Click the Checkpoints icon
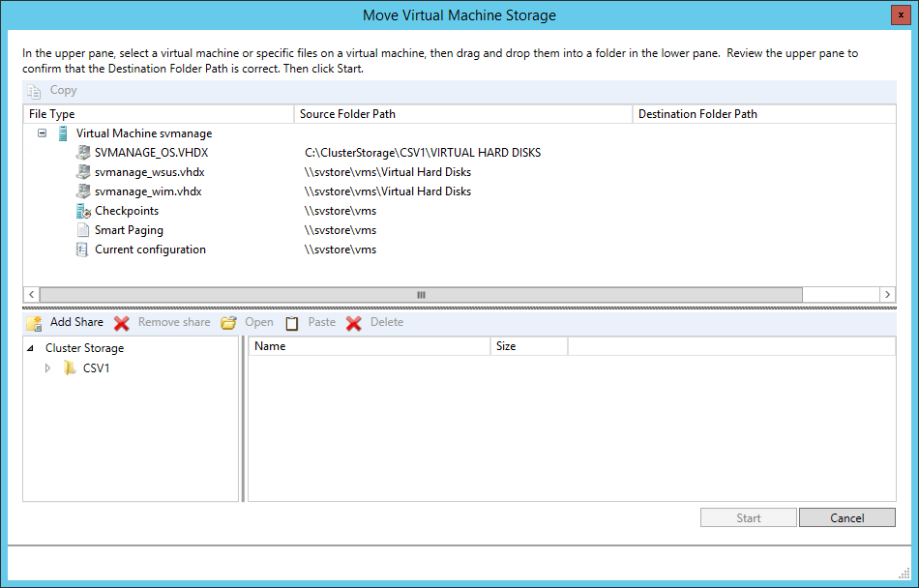 83,211
